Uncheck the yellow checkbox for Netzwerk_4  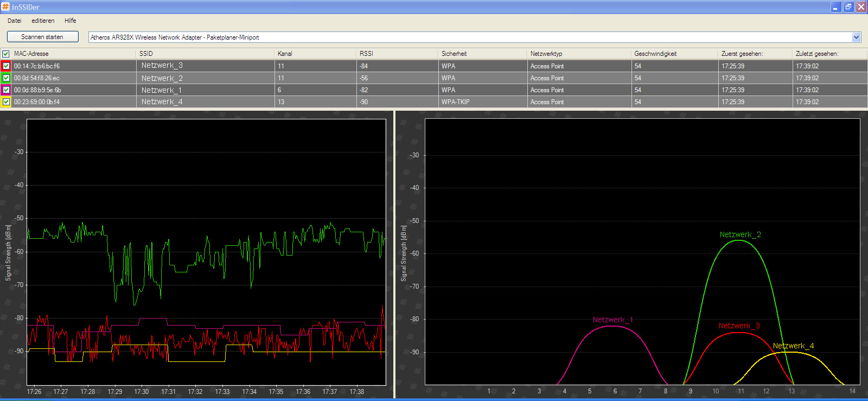tap(6, 101)
